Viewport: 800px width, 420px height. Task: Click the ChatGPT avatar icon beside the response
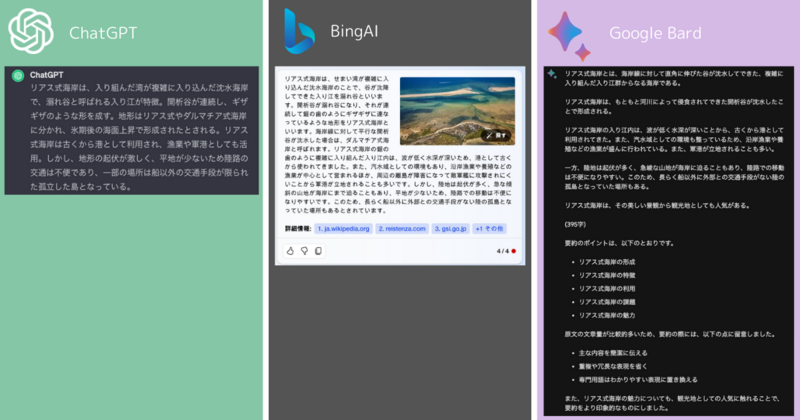coord(18,76)
